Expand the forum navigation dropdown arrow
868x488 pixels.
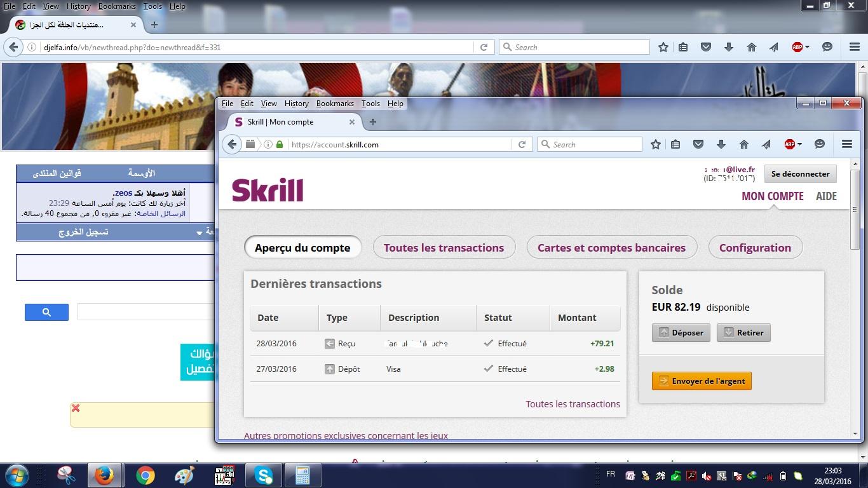point(200,233)
